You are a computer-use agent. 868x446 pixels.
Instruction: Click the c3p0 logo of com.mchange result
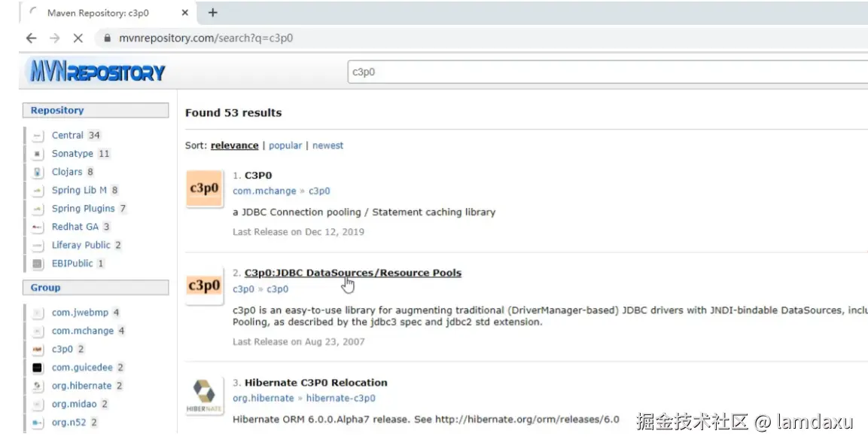point(204,189)
